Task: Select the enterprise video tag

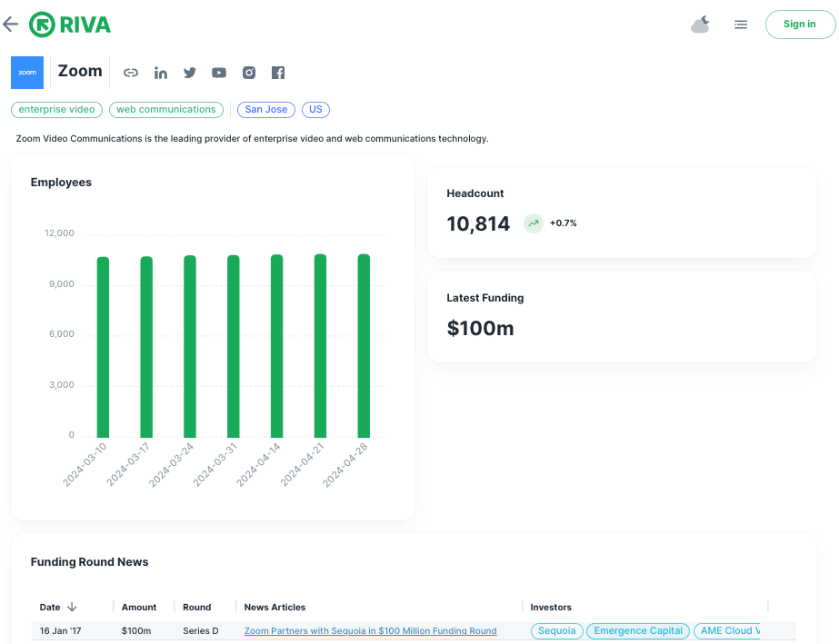Action: tap(56, 110)
